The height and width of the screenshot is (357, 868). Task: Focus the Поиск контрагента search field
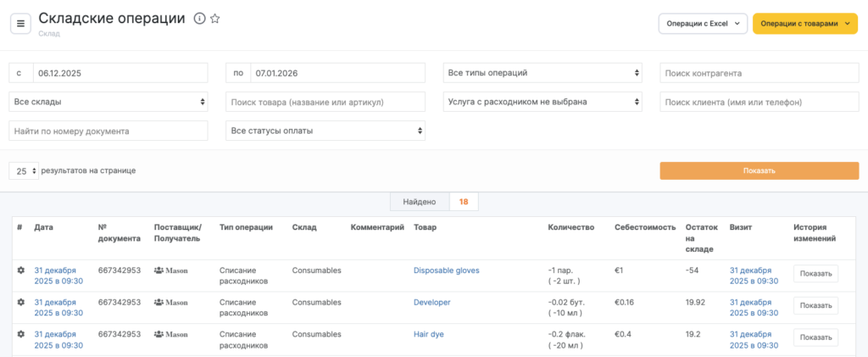tap(759, 73)
